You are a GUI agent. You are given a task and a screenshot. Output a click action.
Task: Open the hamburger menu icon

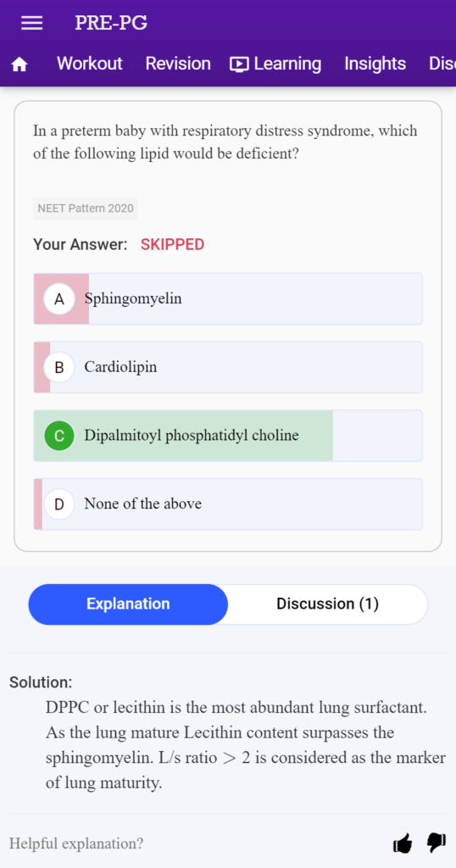(31, 23)
